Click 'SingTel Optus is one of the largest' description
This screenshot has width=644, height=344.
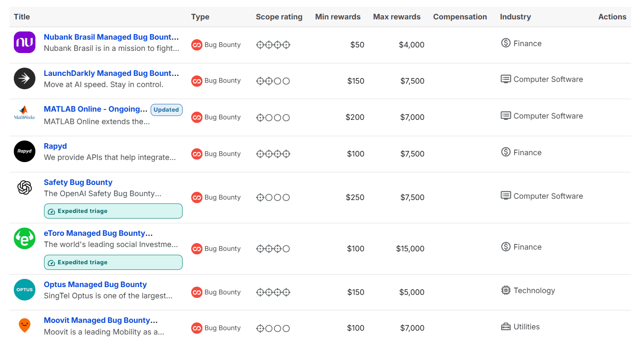point(108,296)
